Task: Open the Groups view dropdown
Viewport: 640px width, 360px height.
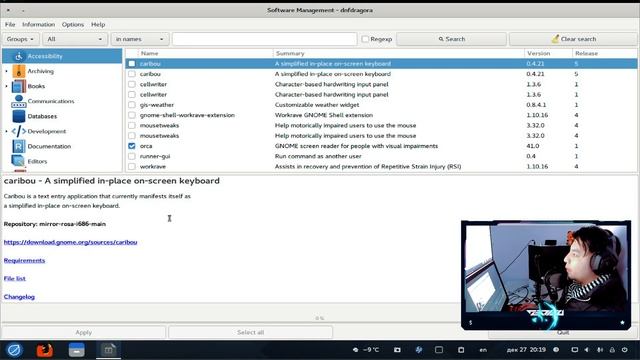Action: 20,39
